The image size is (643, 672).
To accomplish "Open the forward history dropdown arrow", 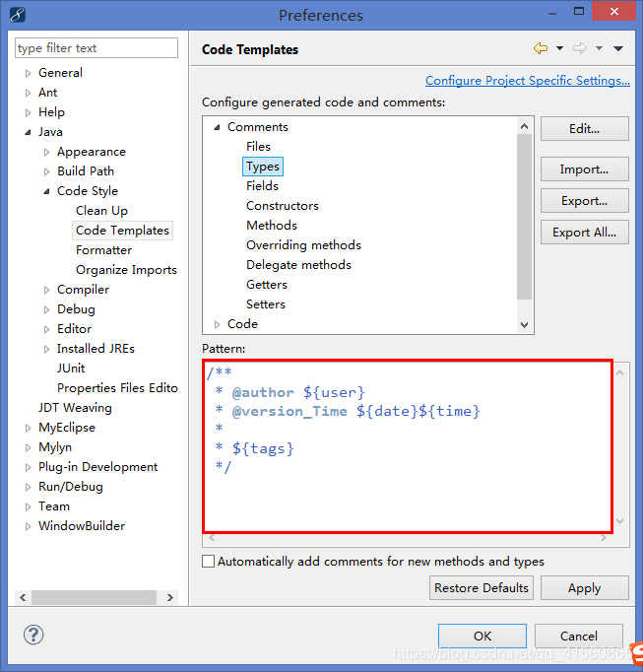I will click(599, 48).
